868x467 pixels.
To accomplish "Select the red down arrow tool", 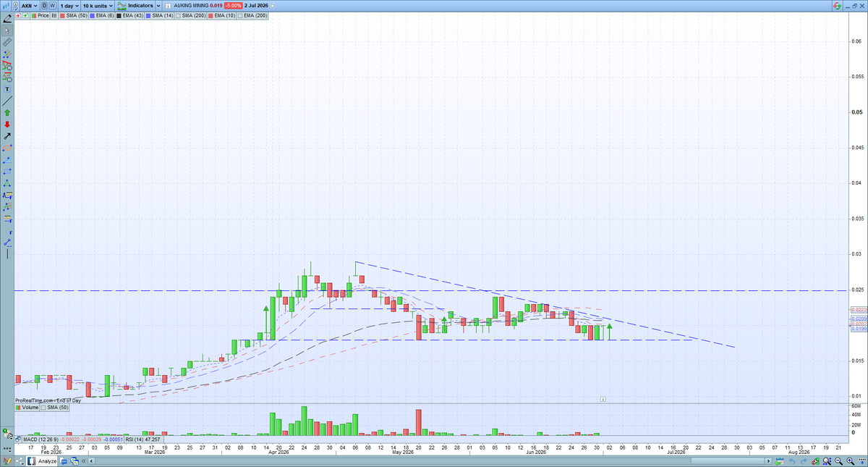I will click(x=7, y=124).
